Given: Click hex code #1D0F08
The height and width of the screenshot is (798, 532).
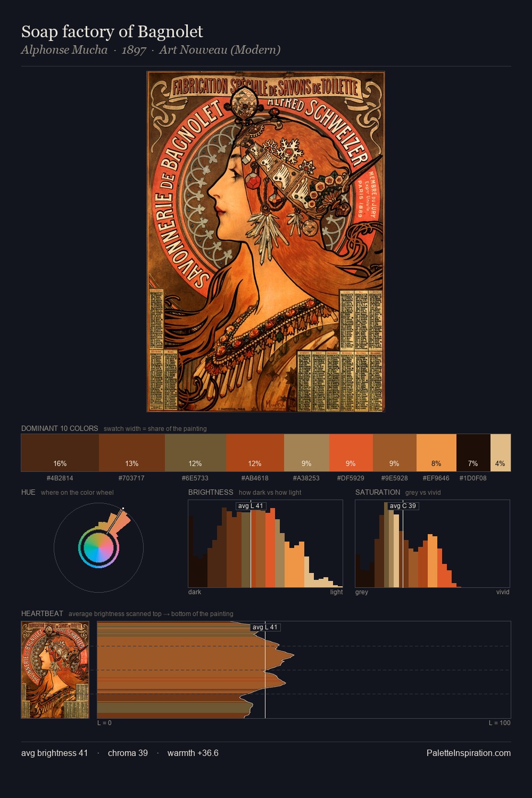Looking at the screenshot, I should (x=473, y=478).
